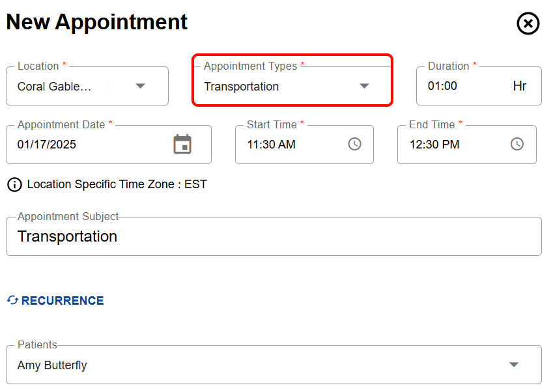Screen dimensions: 553x392
Task: Open the Appointment Types dropdown arrow
Action: [364, 86]
